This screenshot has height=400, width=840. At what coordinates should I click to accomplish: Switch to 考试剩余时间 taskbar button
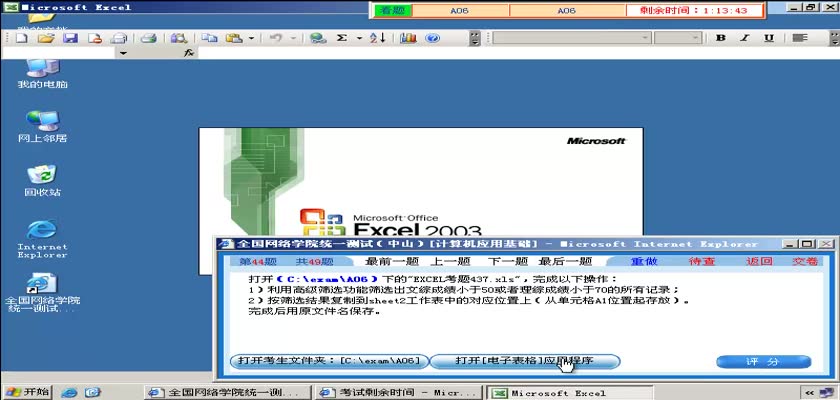click(x=397, y=393)
